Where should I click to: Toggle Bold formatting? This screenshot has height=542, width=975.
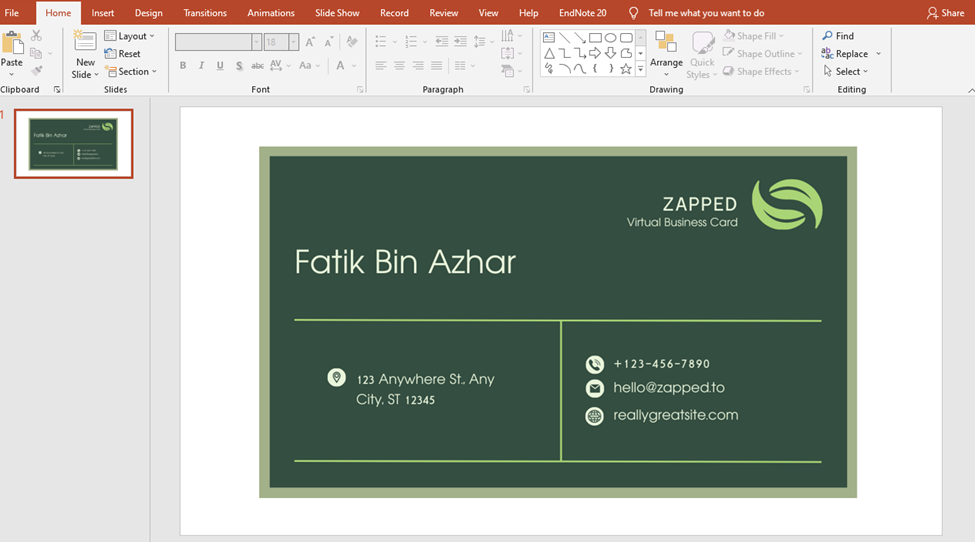tap(183, 65)
